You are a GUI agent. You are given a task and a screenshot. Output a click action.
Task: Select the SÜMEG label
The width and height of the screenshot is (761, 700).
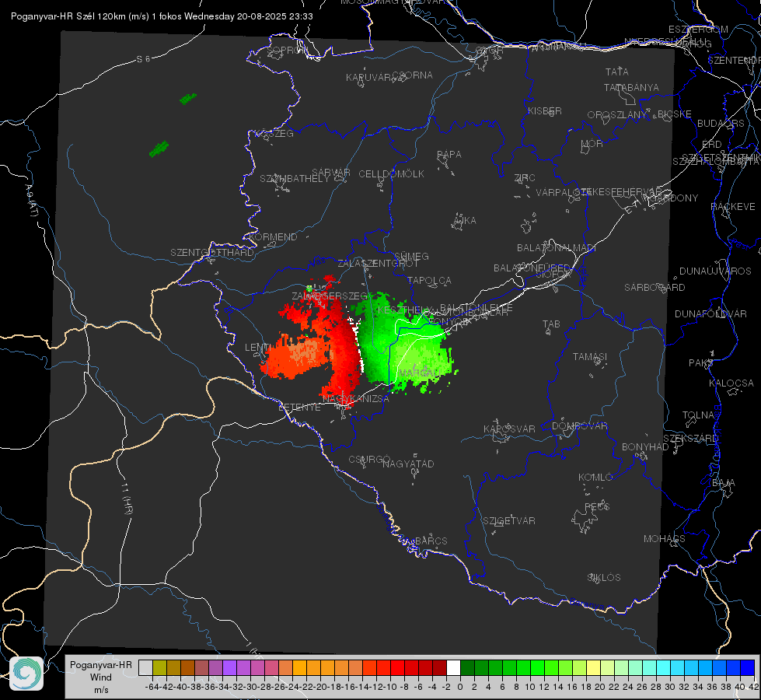click(411, 256)
